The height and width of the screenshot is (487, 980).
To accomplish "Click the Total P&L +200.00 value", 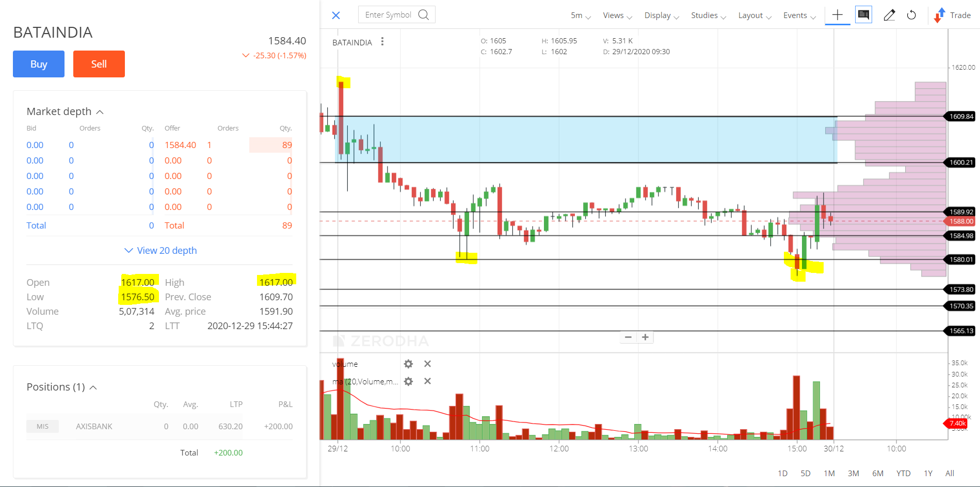I will point(228,452).
